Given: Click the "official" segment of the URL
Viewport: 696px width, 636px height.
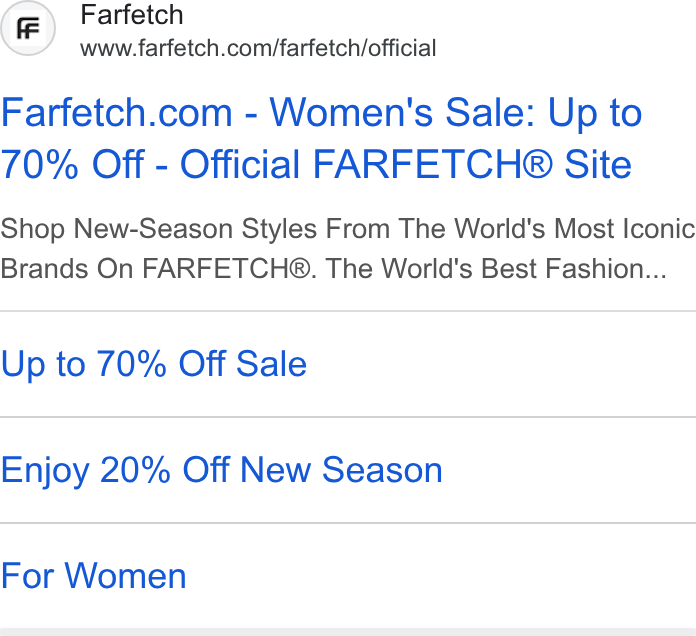Looking at the screenshot, I should [402, 48].
